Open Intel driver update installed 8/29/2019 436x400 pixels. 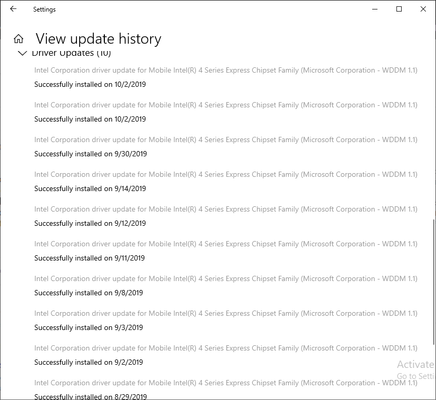click(226, 383)
